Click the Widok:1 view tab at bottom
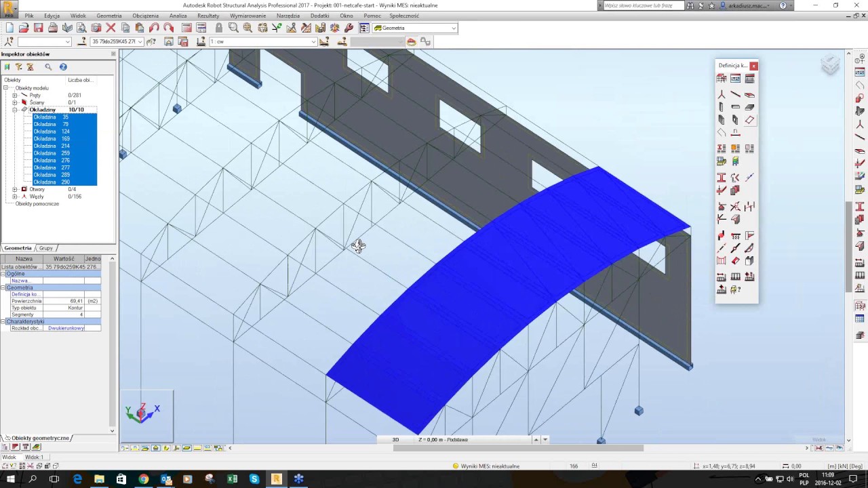868x488 pixels. tap(34, 457)
